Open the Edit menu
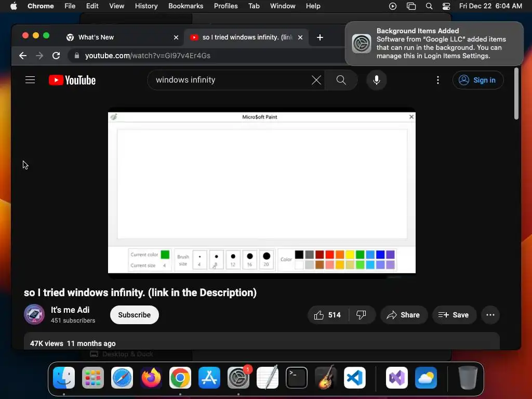 [x=92, y=6]
